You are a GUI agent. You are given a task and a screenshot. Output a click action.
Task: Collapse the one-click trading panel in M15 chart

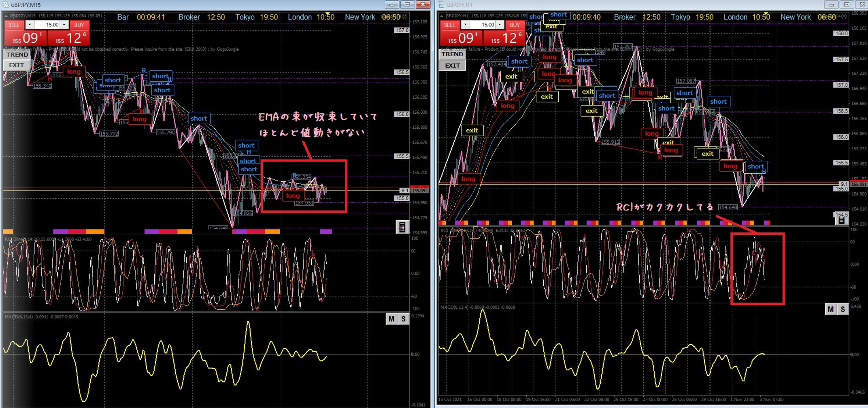[x=6, y=16]
